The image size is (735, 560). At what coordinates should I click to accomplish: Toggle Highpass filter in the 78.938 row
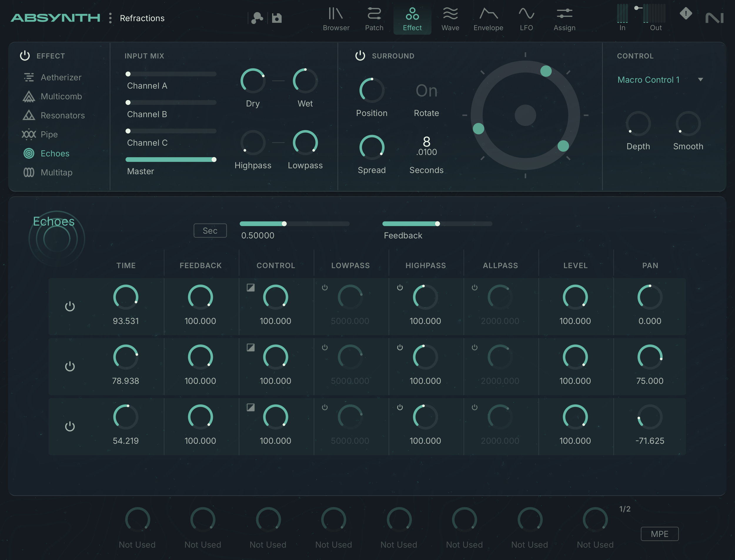[x=400, y=347]
